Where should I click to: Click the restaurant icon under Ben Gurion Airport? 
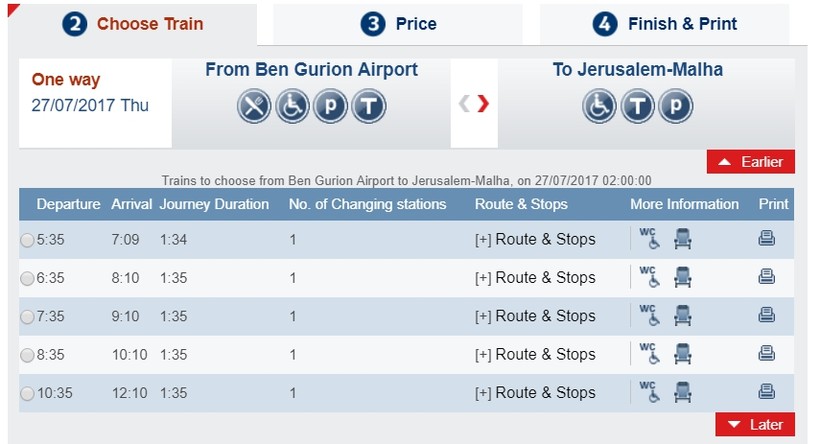click(254, 106)
